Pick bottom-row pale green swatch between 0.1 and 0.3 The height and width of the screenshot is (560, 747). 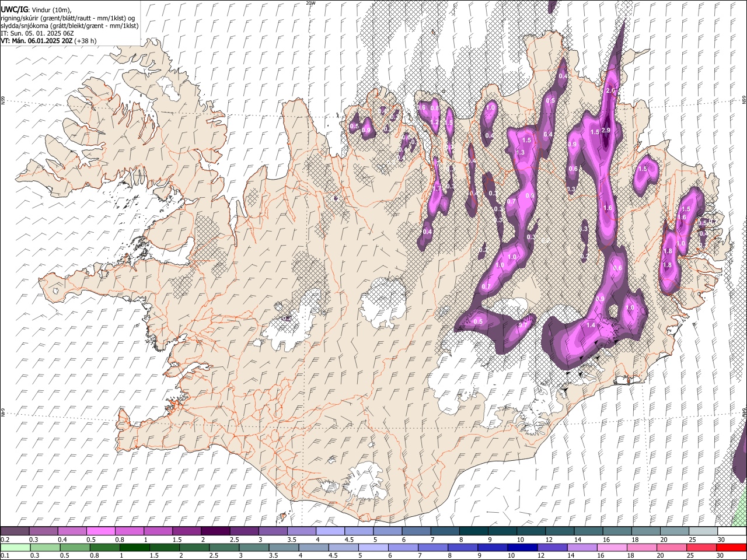click(x=15, y=547)
